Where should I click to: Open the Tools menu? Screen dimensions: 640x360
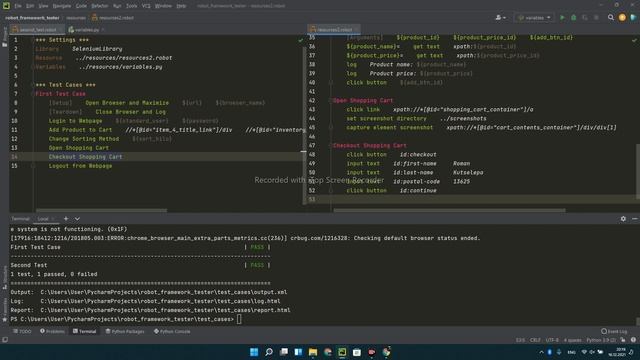[x=131, y=6]
